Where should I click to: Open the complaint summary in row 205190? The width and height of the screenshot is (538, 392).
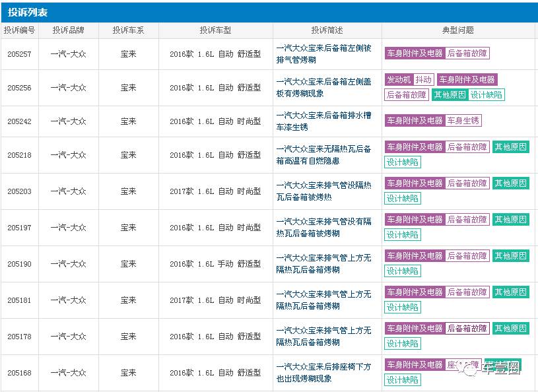coord(323,264)
